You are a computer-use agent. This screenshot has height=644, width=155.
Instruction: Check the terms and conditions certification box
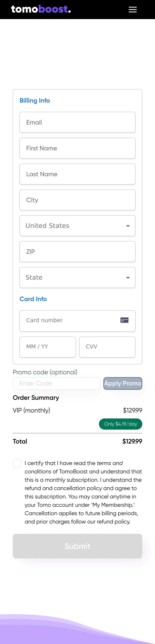pos(17,463)
